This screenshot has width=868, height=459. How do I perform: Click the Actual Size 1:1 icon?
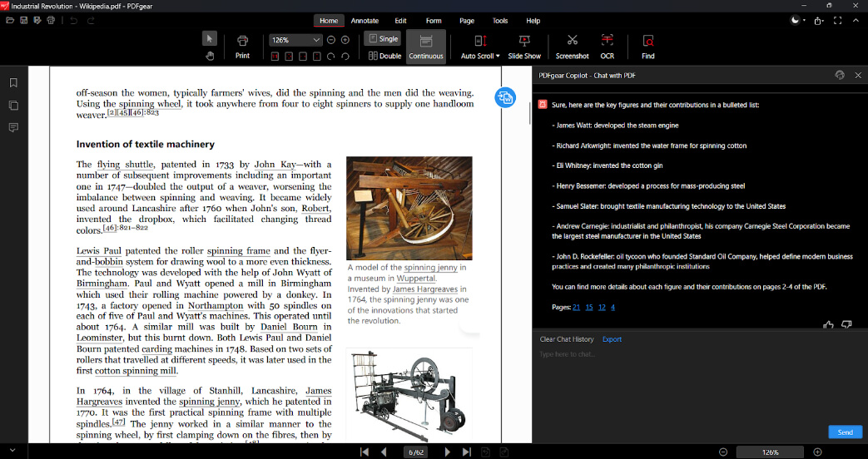[x=275, y=56]
